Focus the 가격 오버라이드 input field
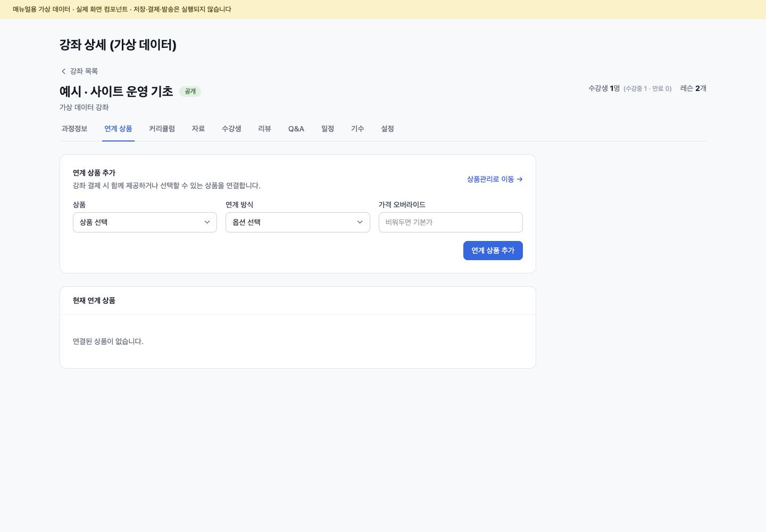 pyautogui.click(x=451, y=222)
